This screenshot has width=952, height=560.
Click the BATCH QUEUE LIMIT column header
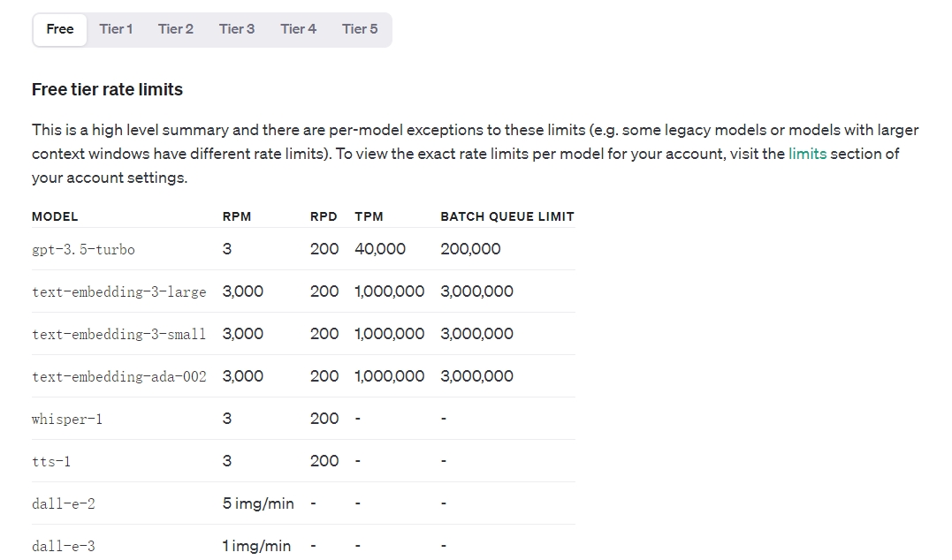[x=507, y=216]
